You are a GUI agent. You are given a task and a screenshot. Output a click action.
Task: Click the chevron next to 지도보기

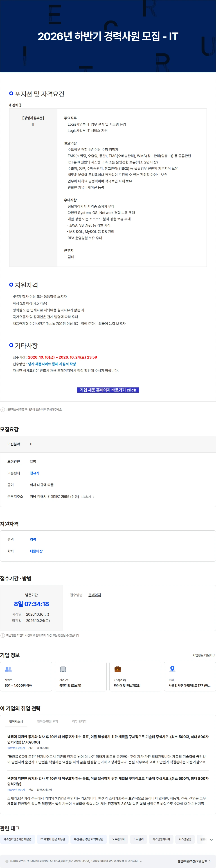[x=94, y=497]
